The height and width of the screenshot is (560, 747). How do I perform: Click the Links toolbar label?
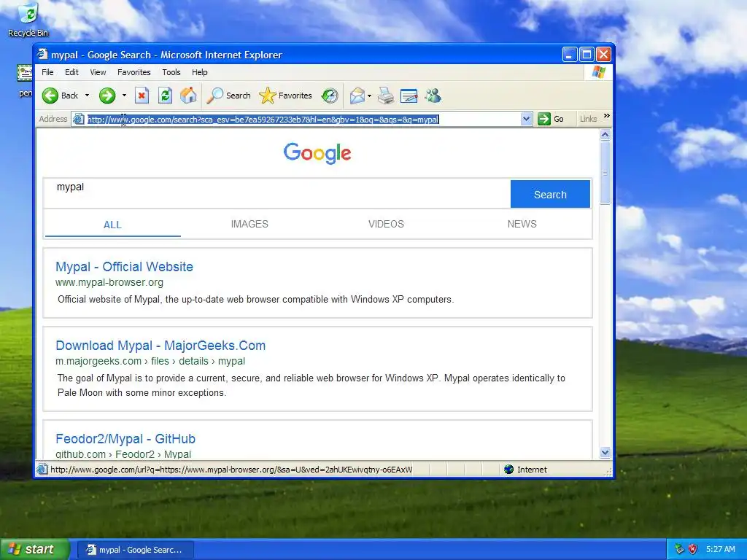589,119
